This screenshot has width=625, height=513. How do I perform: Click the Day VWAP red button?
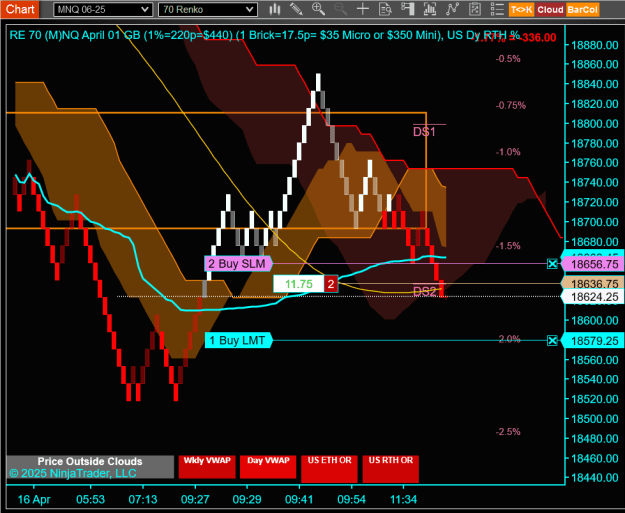[x=268, y=466]
